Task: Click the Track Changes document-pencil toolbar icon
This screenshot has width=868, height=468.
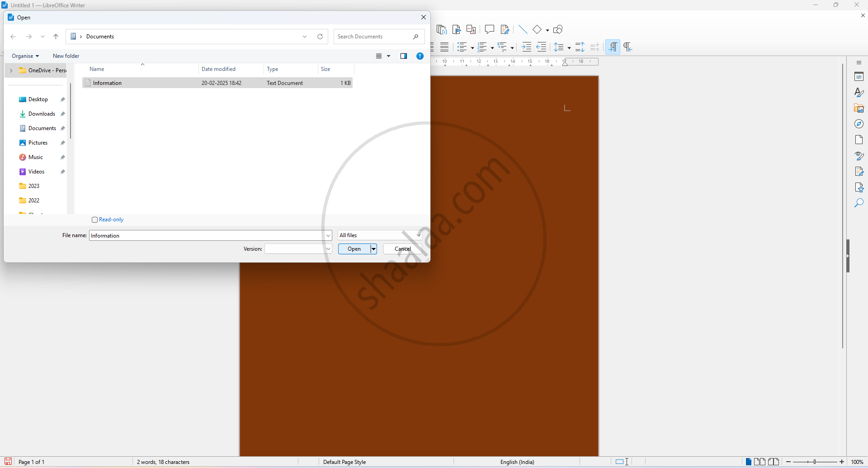Action: 505,29
